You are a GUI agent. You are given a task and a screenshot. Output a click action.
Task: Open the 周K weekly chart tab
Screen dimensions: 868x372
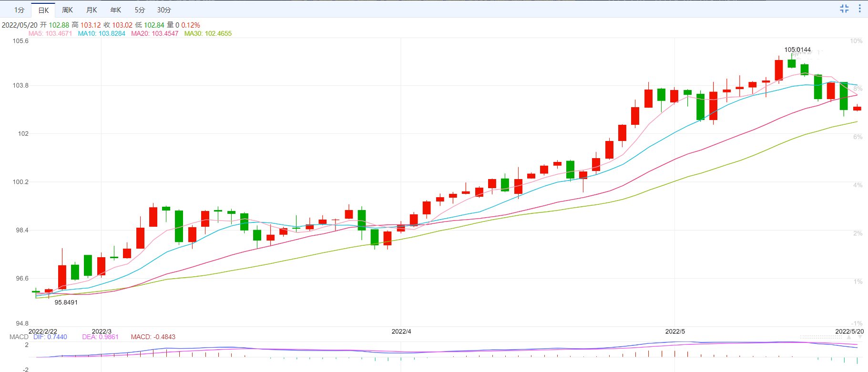click(67, 10)
